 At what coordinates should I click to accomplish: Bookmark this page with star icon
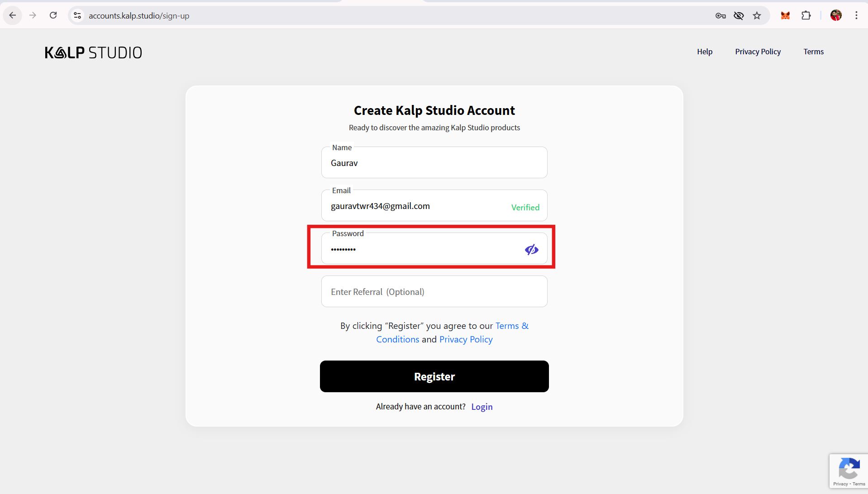click(757, 16)
